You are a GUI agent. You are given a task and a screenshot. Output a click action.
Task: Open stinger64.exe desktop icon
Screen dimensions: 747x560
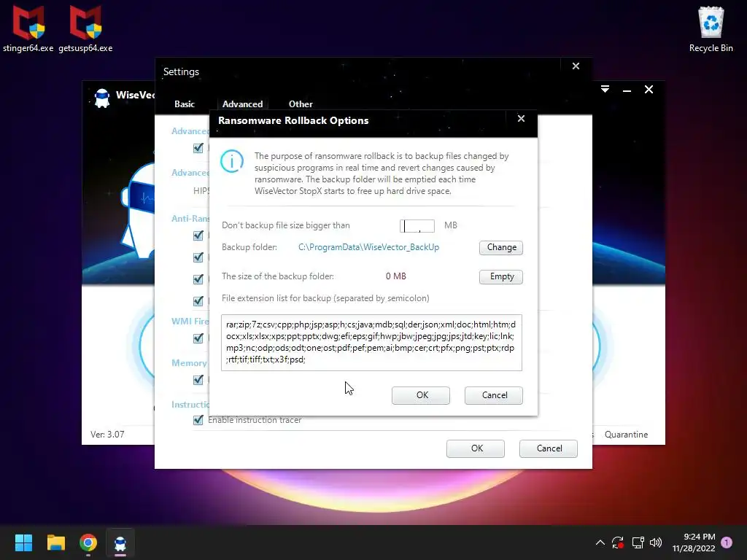click(28, 28)
